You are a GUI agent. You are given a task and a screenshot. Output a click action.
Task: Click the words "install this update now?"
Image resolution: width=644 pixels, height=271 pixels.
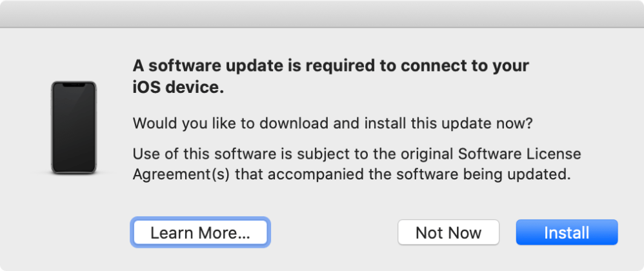click(x=465, y=123)
